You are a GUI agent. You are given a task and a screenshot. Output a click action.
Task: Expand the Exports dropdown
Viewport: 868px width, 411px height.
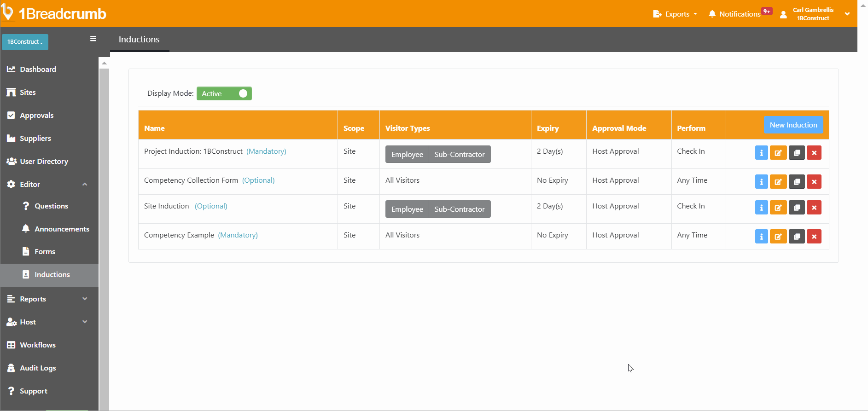(675, 14)
